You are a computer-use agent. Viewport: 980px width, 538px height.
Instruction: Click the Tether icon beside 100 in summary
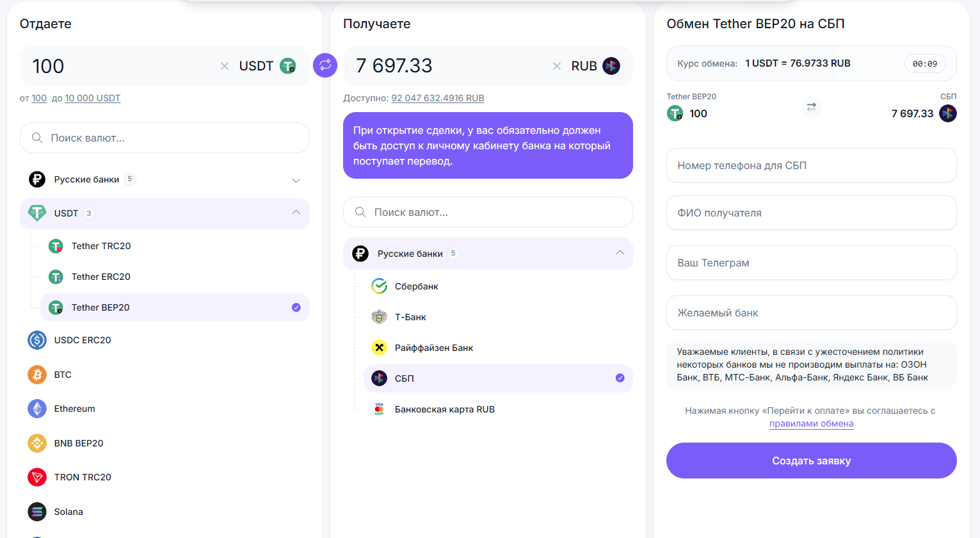click(x=675, y=113)
